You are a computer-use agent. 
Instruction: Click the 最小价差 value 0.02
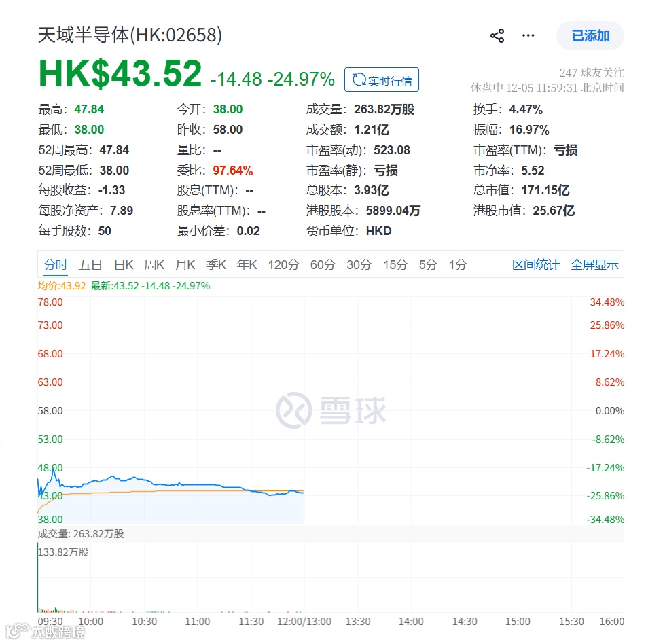[249, 231]
